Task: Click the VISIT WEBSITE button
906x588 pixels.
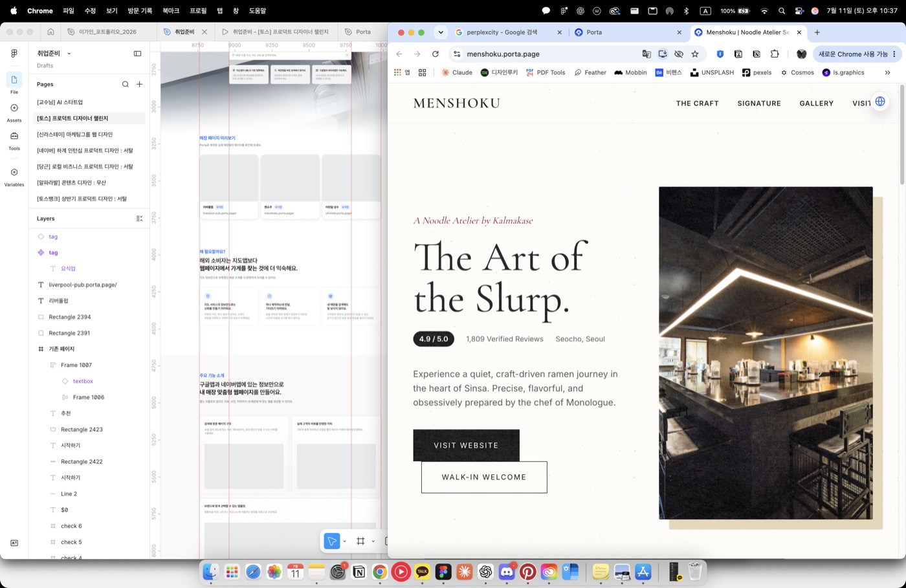Action: pyautogui.click(x=466, y=446)
